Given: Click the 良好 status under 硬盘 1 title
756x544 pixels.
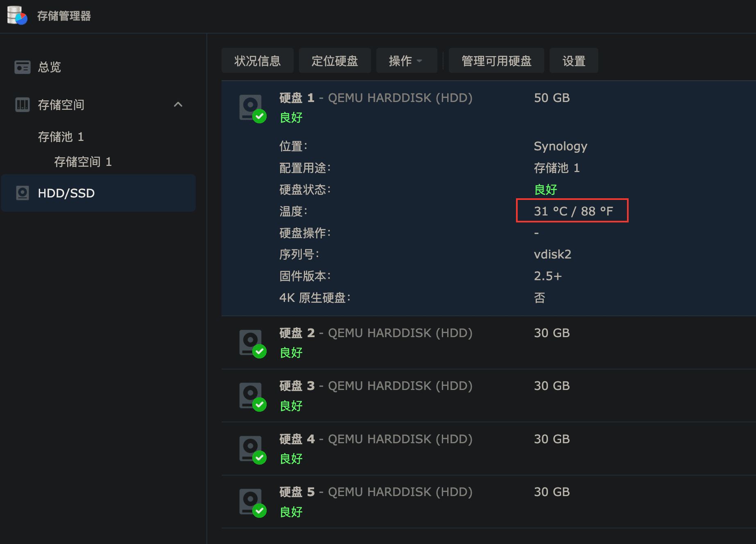Looking at the screenshot, I should click(x=291, y=118).
